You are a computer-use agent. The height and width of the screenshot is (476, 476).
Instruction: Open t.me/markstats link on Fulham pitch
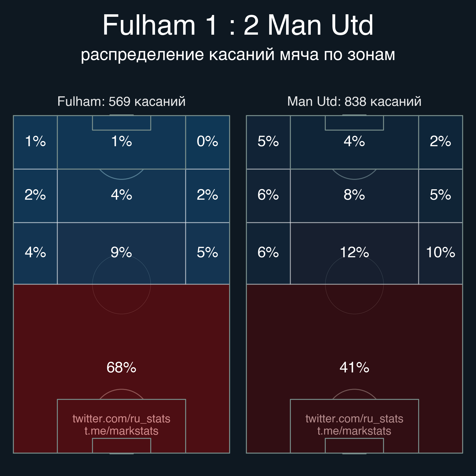(x=121, y=431)
